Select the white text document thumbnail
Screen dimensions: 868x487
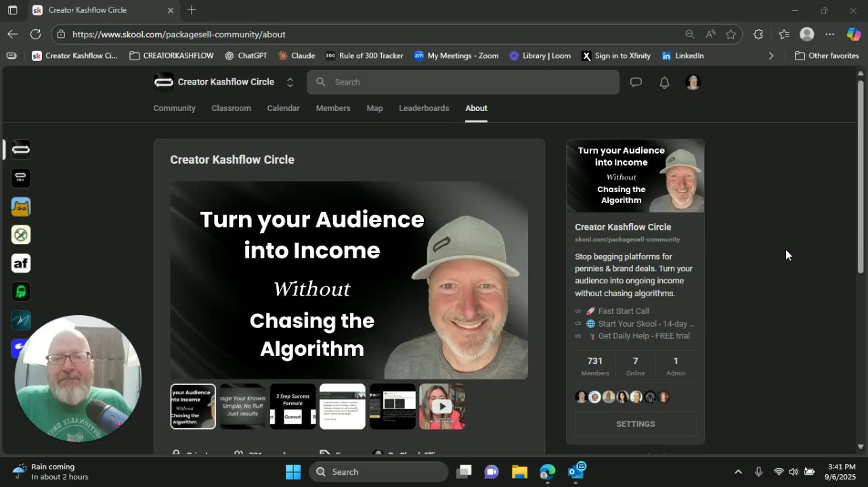tap(343, 407)
